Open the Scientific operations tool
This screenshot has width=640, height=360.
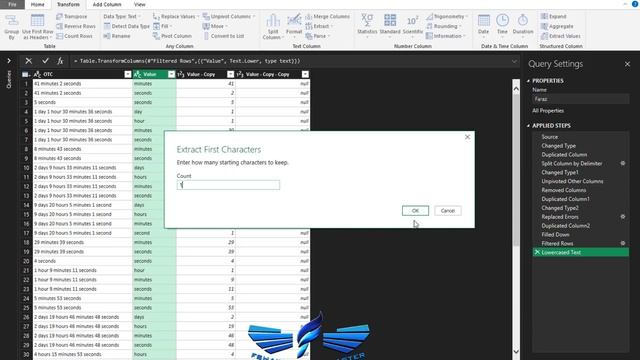pos(412,24)
